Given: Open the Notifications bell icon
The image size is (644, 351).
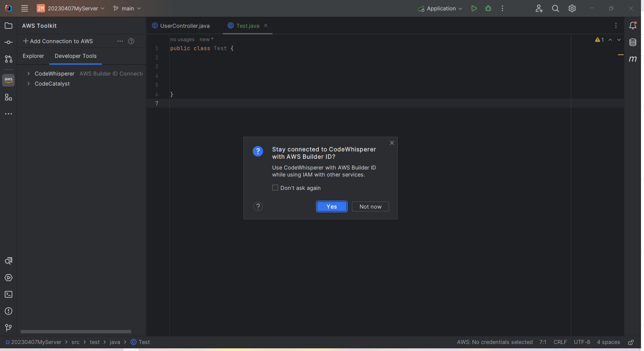Looking at the screenshot, I should click(633, 25).
